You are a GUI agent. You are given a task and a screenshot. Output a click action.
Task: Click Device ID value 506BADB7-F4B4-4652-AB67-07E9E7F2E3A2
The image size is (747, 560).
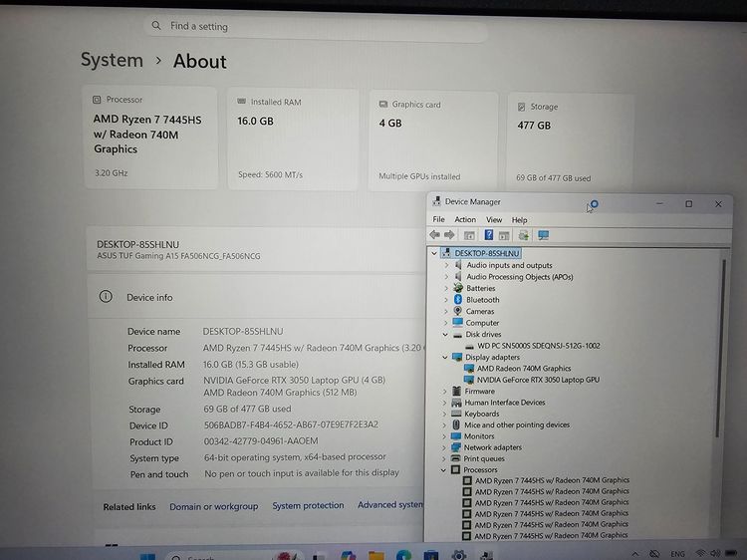pyautogui.click(x=291, y=424)
